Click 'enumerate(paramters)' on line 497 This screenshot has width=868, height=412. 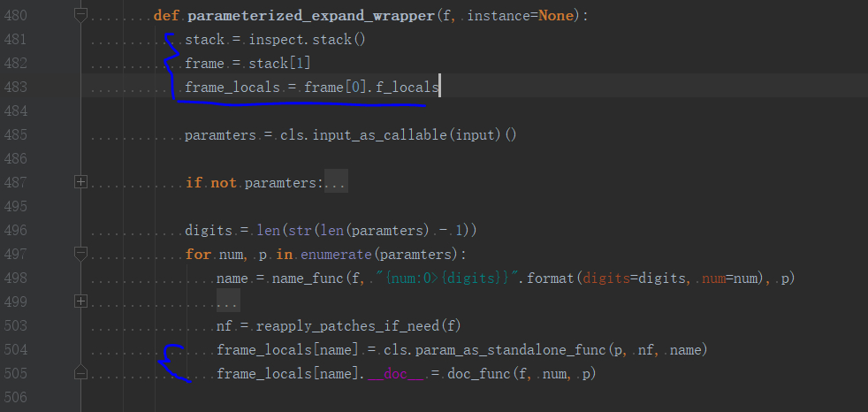pos(380,254)
